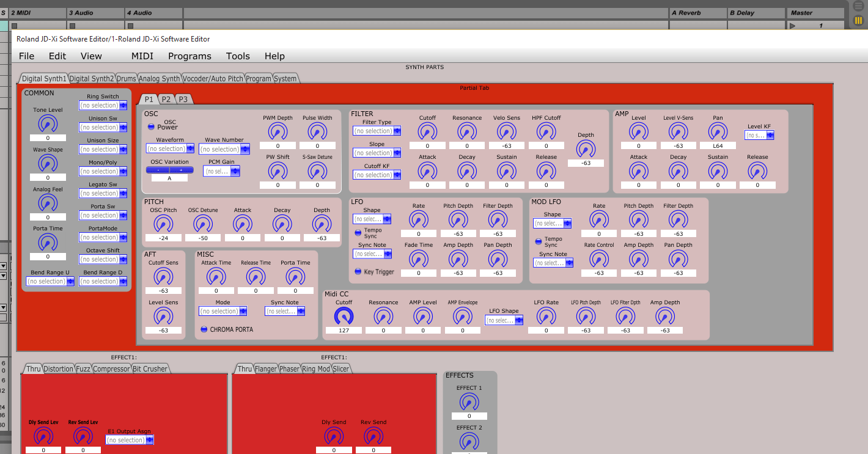Click the Midi CC LFO Rate knob
This screenshot has width=868, height=454.
(546, 317)
